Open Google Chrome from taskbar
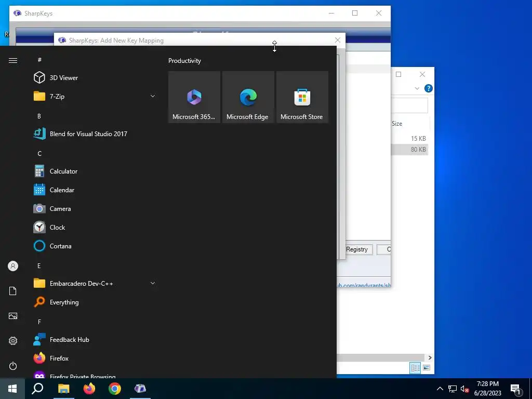The width and height of the screenshot is (532, 399). [115, 389]
